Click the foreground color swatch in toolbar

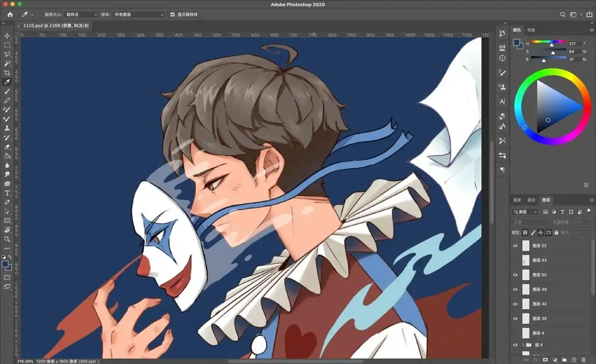pyautogui.click(x=5, y=264)
